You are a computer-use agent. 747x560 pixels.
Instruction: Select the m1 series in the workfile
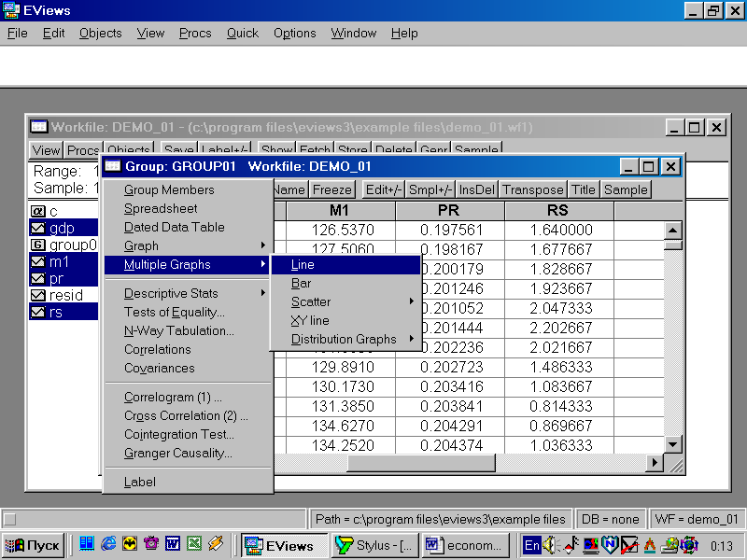(63, 261)
